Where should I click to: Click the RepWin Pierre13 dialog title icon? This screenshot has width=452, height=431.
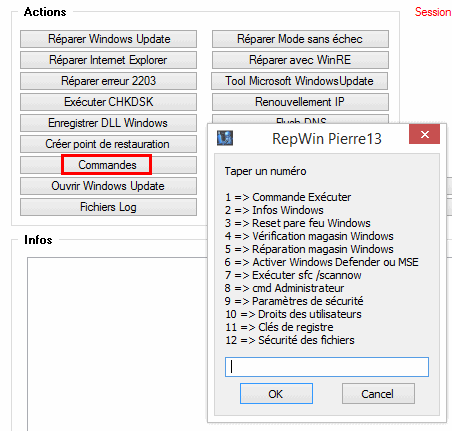pyautogui.click(x=225, y=138)
